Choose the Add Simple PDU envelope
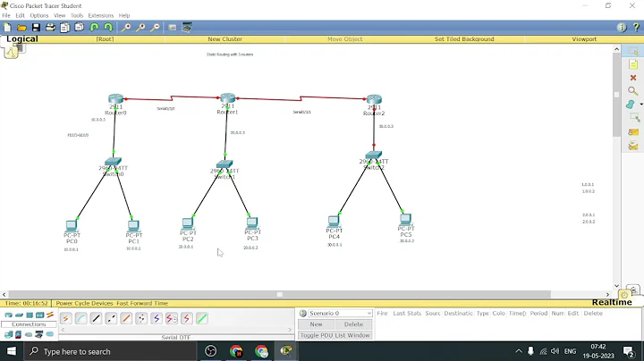The width and height of the screenshot is (644, 361). pos(633,132)
